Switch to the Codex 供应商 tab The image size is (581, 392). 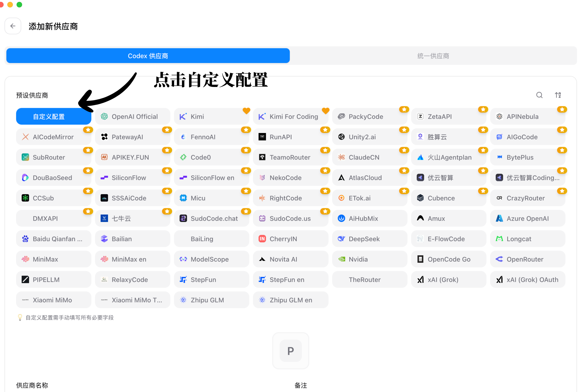point(148,56)
